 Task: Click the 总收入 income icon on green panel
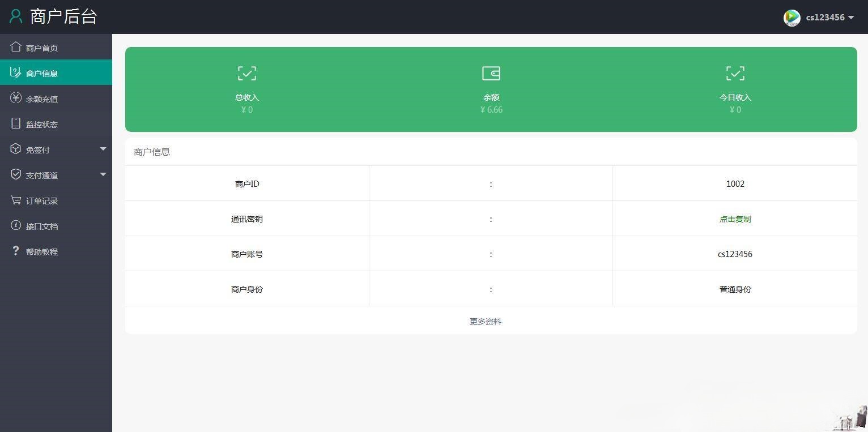pyautogui.click(x=246, y=73)
